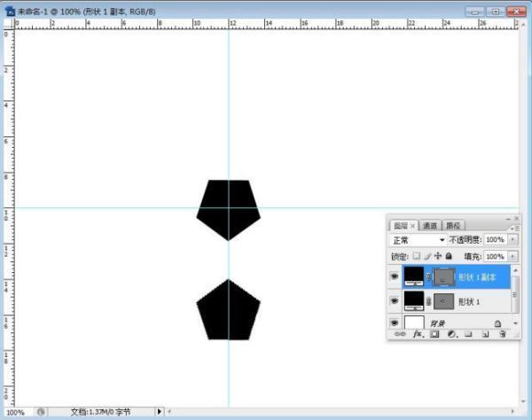Image resolution: width=532 pixels, height=420 pixels.
Task: Switch to the 通道 tab
Action: point(429,225)
